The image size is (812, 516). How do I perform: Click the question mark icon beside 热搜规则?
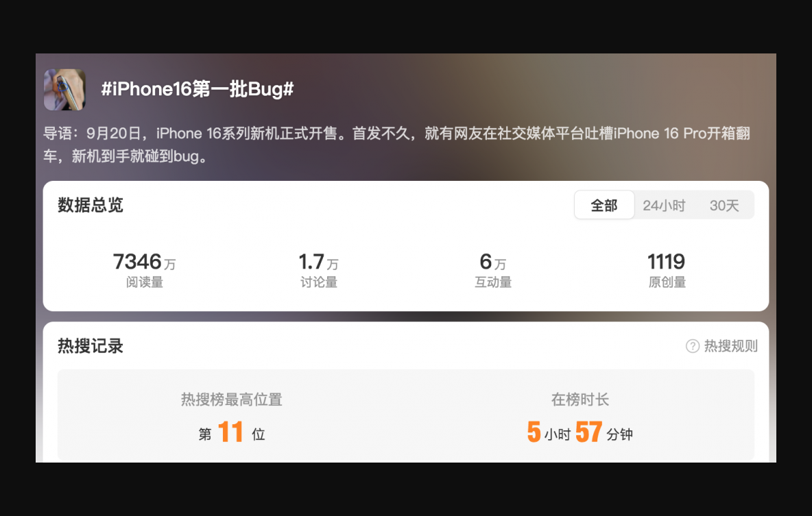tap(693, 346)
